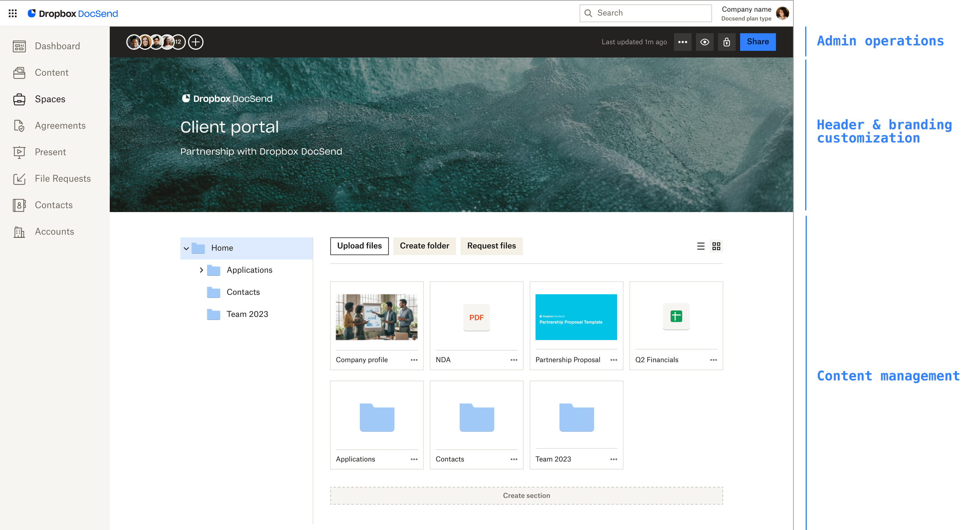The image size is (980, 530).
Task: Switch to grid view layout
Action: [716, 246]
